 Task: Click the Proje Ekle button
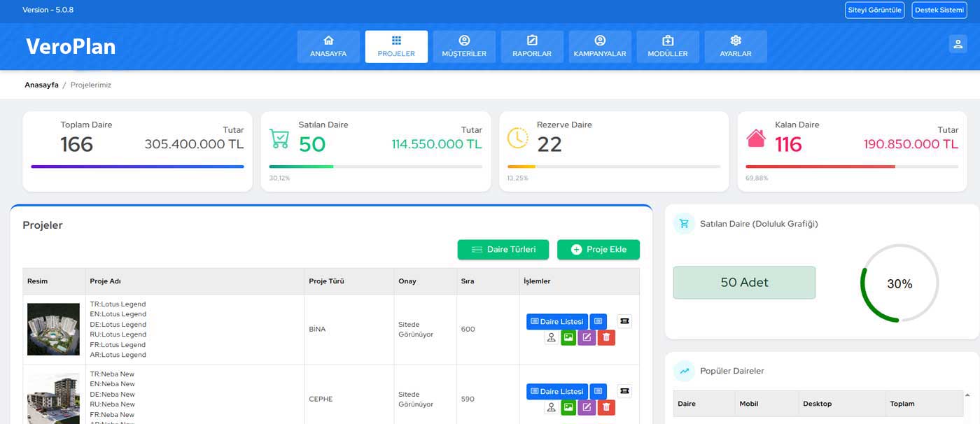coord(598,250)
